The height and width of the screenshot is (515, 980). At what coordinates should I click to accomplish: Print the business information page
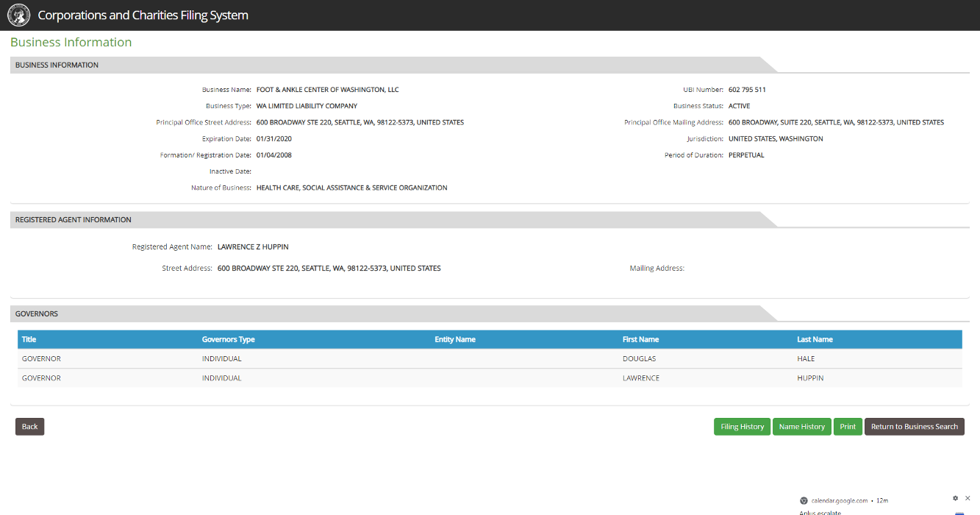(848, 427)
